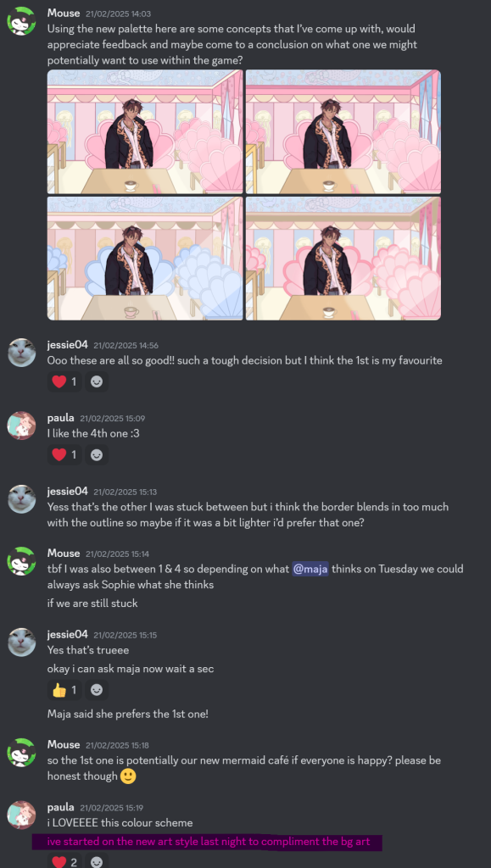This screenshot has width=491, height=868.
Task: Open the top-right concept image
Action: [343, 131]
